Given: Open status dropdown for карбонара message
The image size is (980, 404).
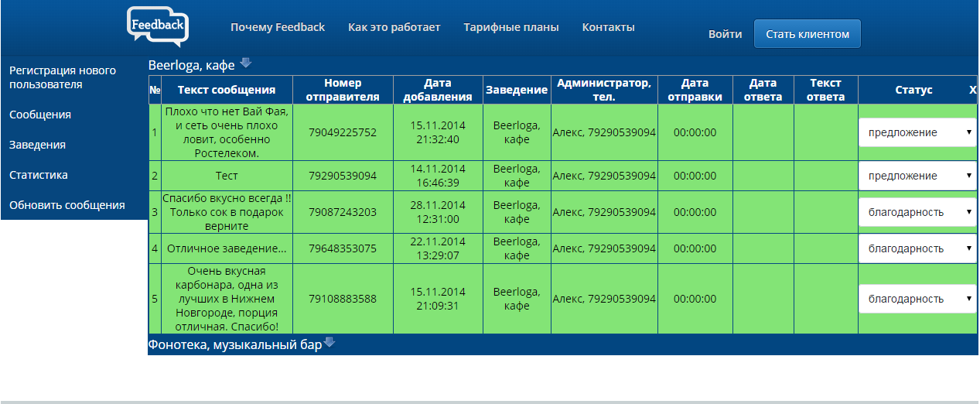Looking at the screenshot, I should click(917, 299).
